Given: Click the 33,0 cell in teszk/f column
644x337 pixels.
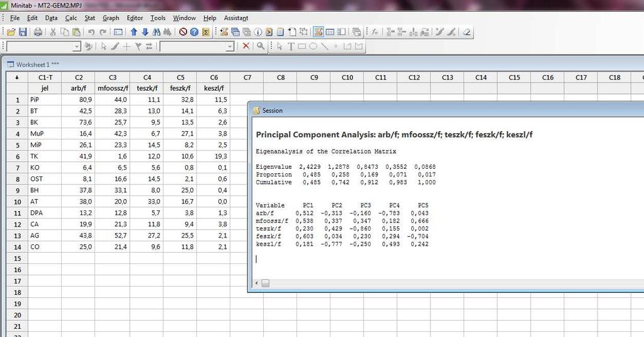Looking at the screenshot, I should [147, 202].
